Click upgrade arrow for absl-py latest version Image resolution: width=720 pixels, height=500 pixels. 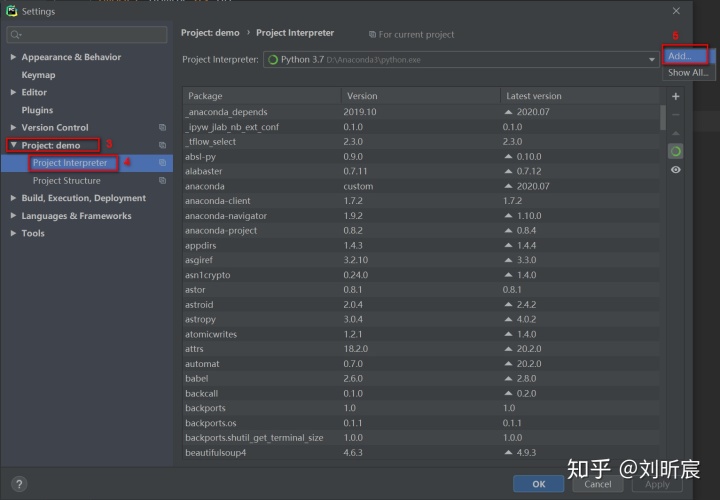(508, 157)
